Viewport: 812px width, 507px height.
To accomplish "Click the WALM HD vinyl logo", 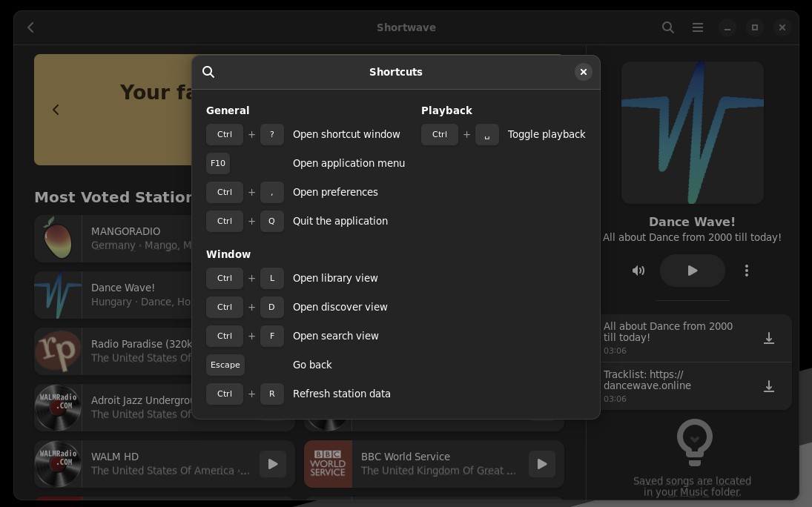I will (x=58, y=464).
